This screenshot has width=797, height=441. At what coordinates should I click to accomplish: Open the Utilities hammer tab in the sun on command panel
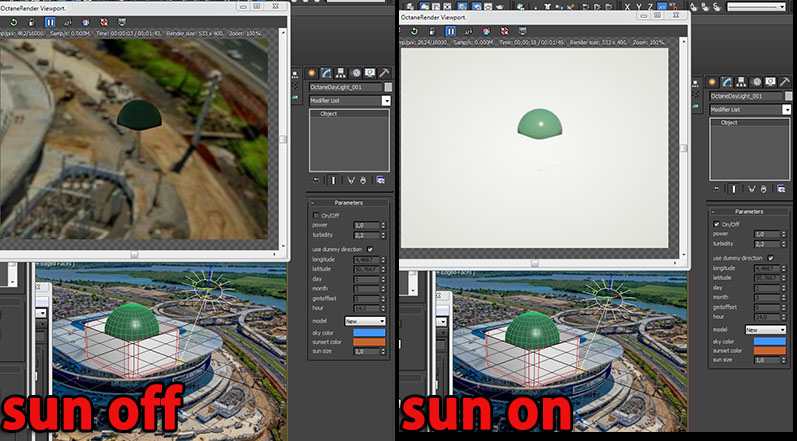pyautogui.click(x=785, y=82)
